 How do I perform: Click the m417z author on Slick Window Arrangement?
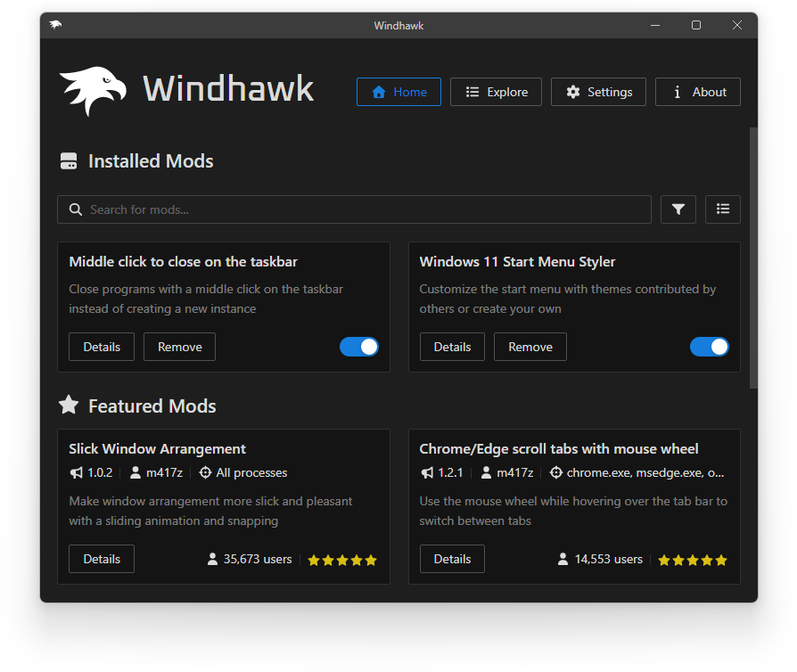coord(164,472)
